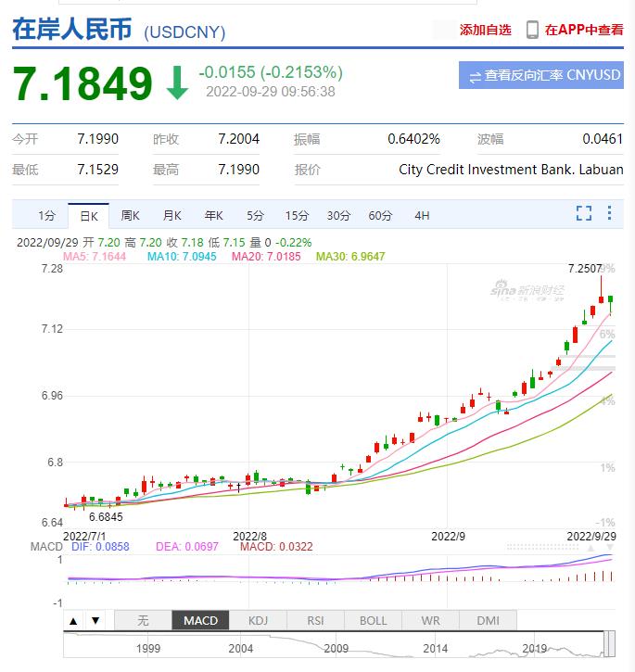
Task: Click the fullscreen chart icon
Action: tap(583, 214)
